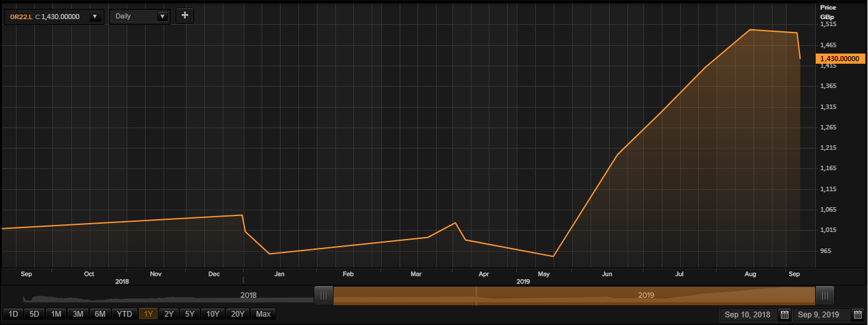Grab the right range slider handle
The height and width of the screenshot is (325, 868).
coord(825,296)
